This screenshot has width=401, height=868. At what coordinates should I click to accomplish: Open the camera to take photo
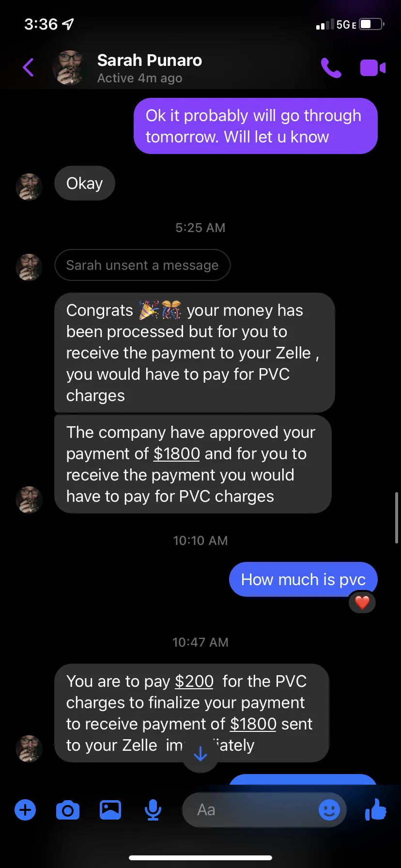(68, 810)
